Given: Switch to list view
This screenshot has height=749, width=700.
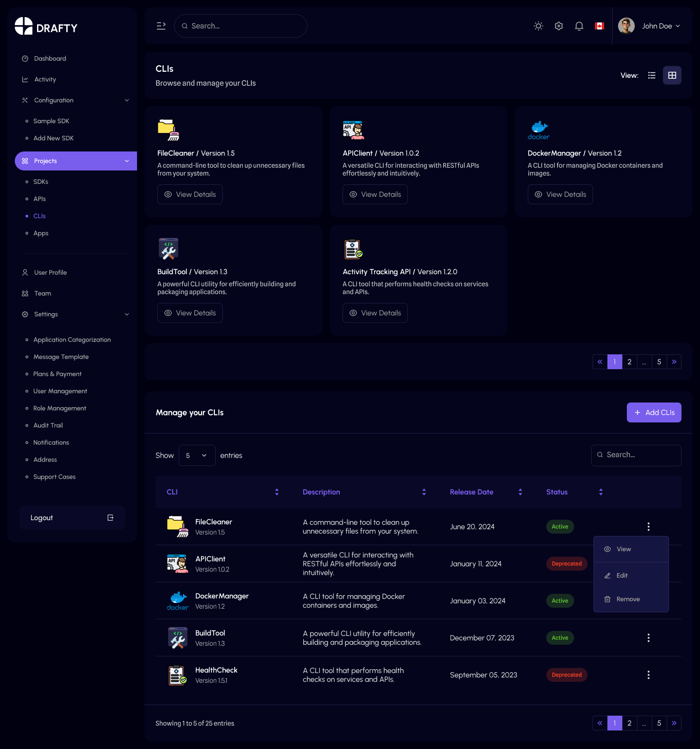Looking at the screenshot, I should click(651, 76).
